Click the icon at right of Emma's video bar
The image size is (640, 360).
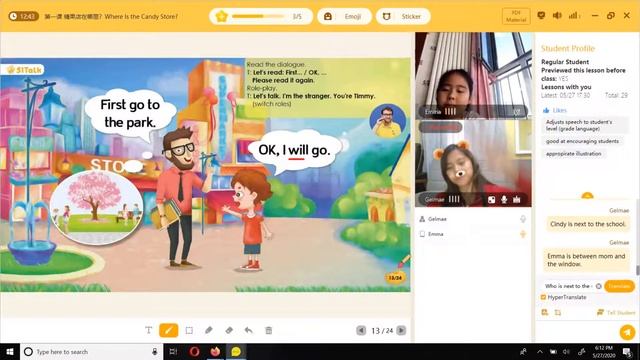point(517,111)
